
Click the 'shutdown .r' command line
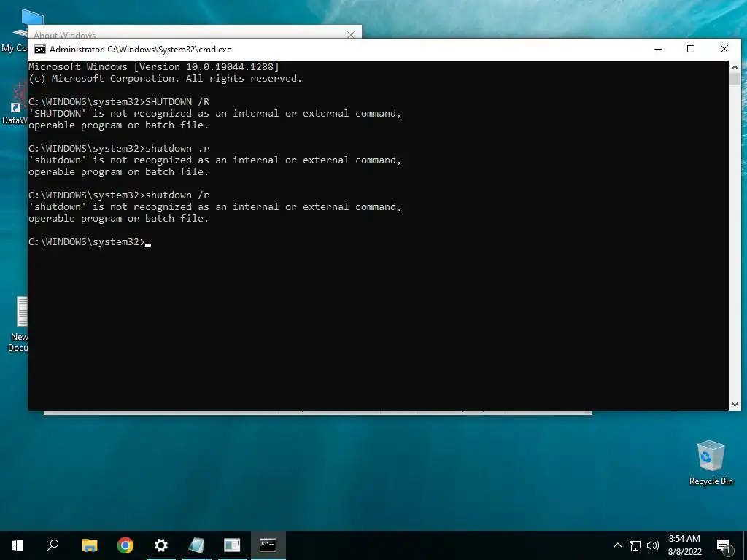click(119, 149)
